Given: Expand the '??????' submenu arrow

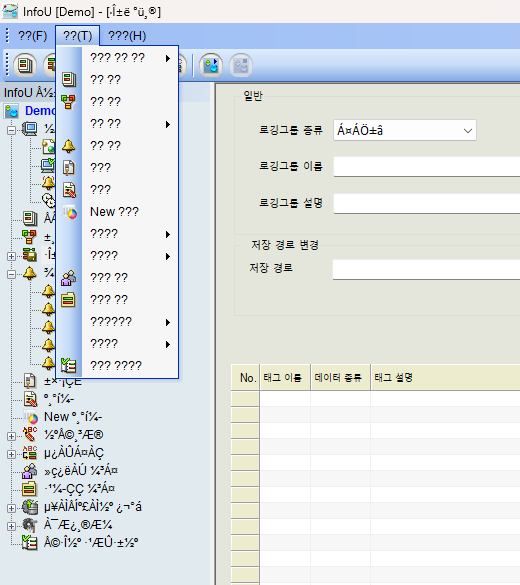Looking at the screenshot, I should tap(168, 322).
